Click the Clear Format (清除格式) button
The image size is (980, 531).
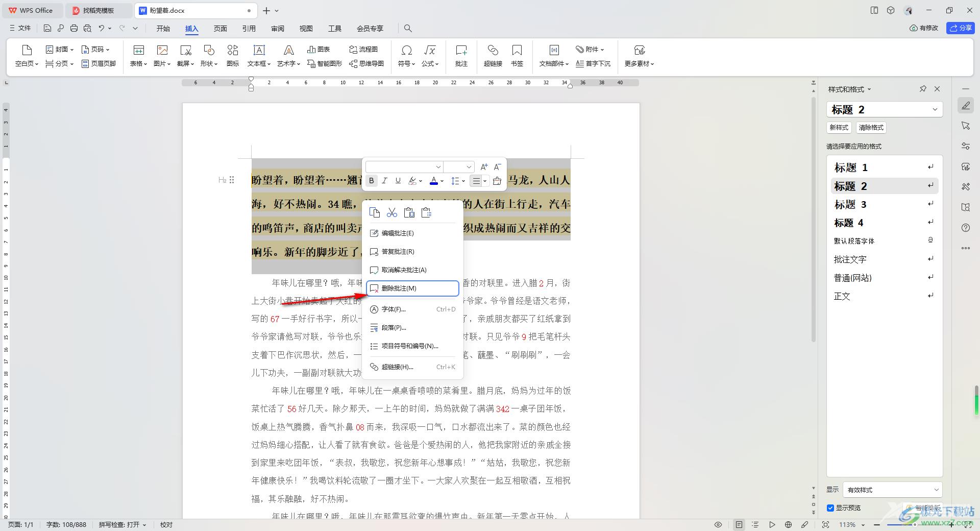(871, 128)
